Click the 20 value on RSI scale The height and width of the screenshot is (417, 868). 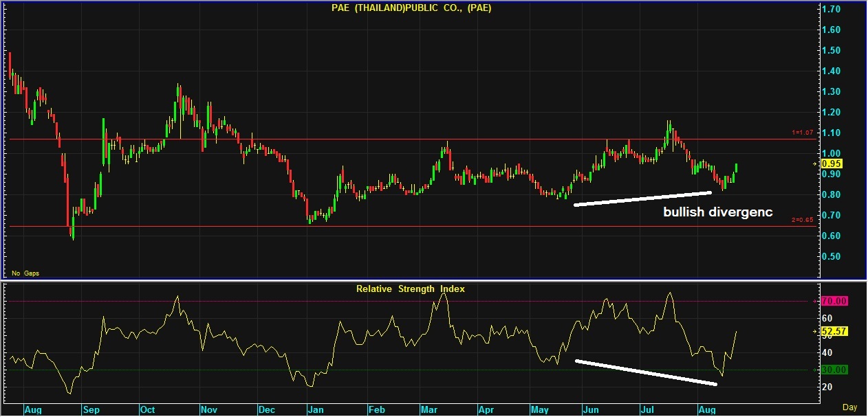pos(827,387)
